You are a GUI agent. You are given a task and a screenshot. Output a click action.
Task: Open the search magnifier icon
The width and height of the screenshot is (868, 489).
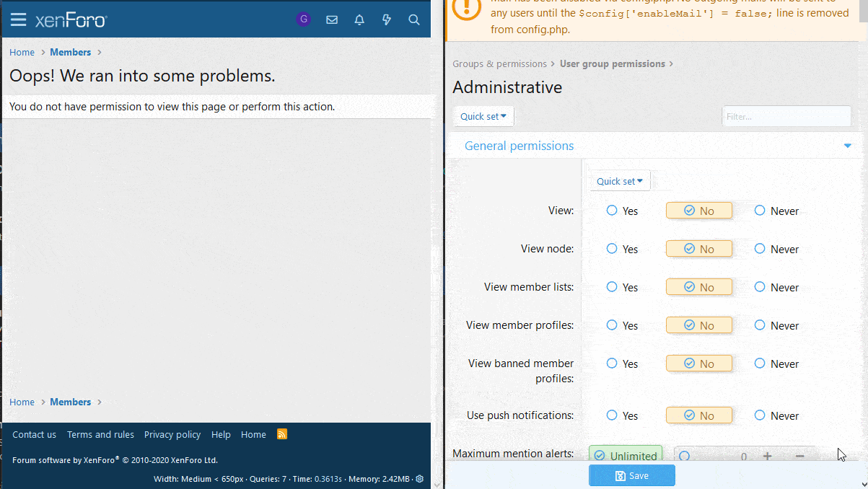[414, 19]
